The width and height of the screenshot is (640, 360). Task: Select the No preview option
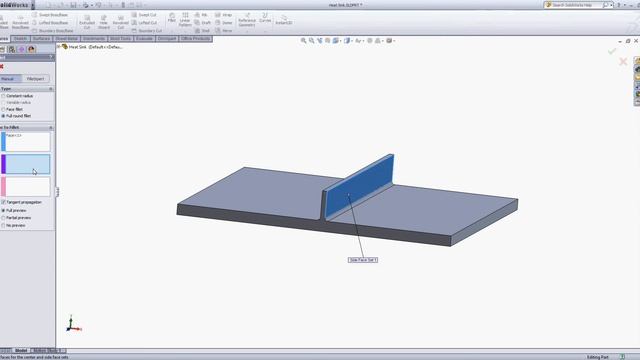click(13, 225)
